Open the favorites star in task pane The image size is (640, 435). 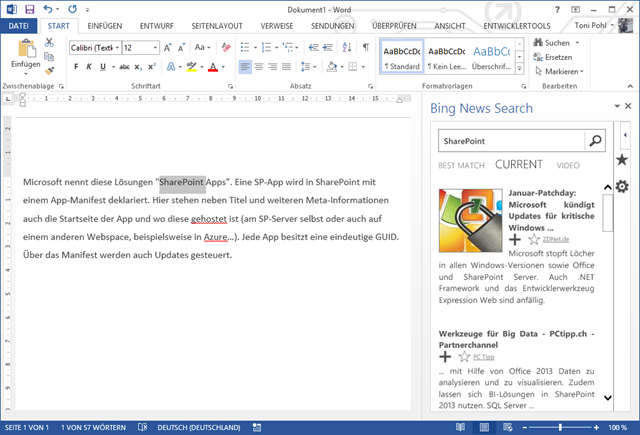tap(622, 160)
